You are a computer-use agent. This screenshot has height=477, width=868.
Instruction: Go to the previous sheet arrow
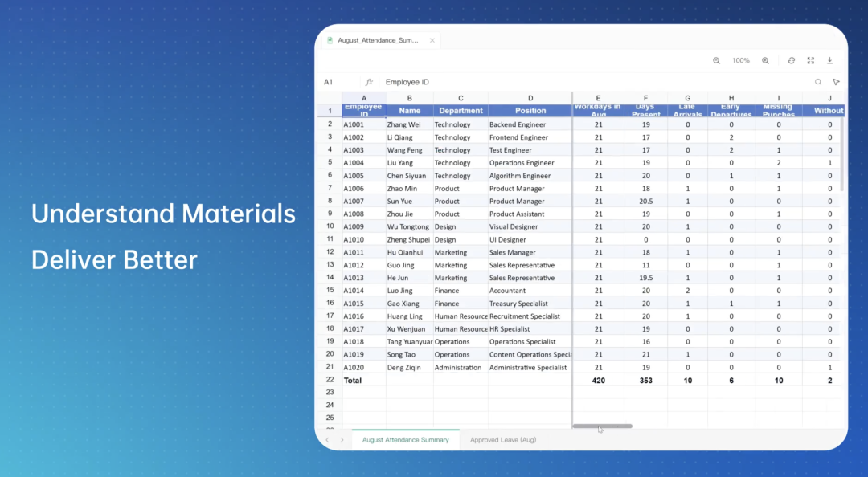pos(328,440)
